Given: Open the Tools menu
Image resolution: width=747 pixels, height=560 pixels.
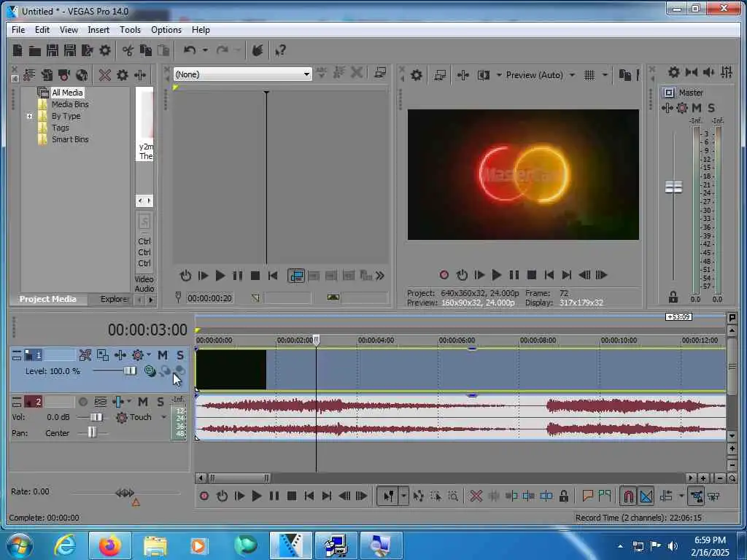Looking at the screenshot, I should [x=130, y=29].
